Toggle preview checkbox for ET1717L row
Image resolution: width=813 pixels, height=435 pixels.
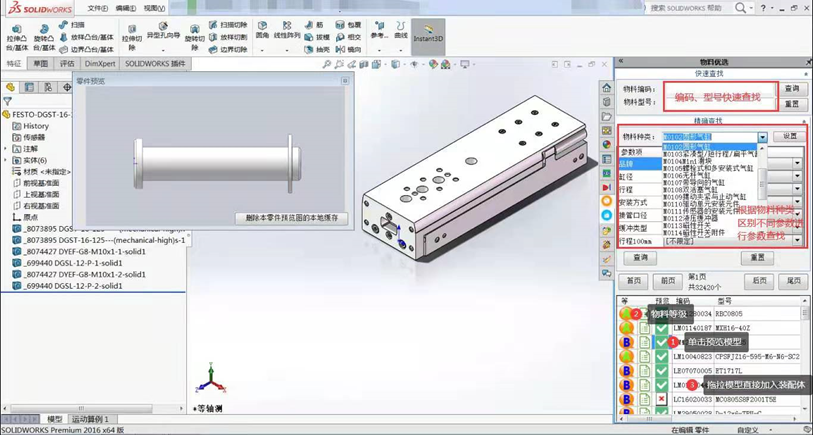click(661, 370)
